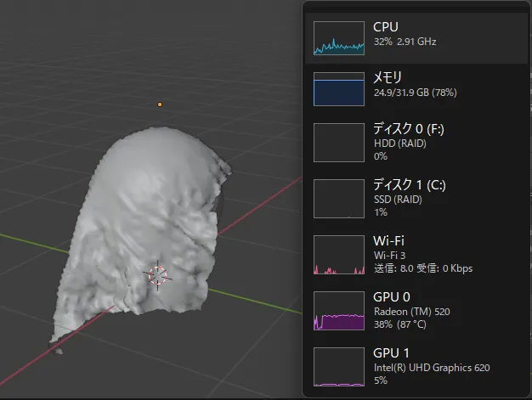Image resolution: width=532 pixels, height=400 pixels.
Task: Click the 2.91 GHz CPU speed text
Action: coord(419,41)
